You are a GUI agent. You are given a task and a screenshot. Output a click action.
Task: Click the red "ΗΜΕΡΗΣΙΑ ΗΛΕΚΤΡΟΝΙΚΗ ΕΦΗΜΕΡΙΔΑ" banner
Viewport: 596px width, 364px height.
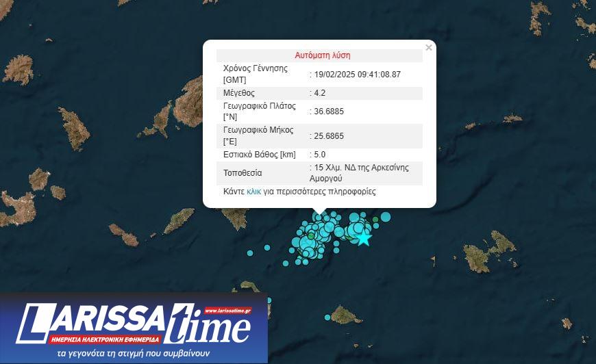coord(105,339)
